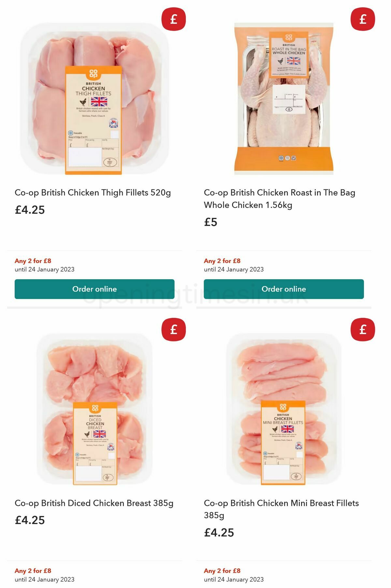
Task: Click the red £ badge on Chicken Thigh Fillets
Action: pos(174,20)
